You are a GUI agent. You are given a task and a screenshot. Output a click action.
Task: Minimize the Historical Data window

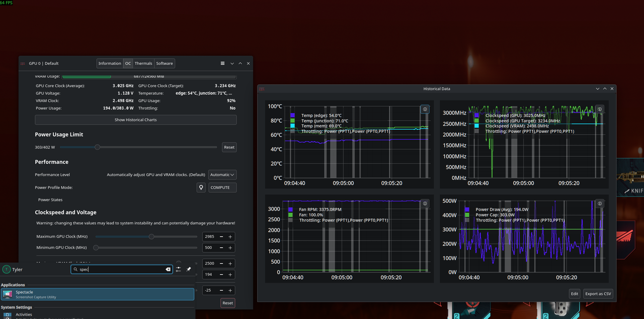598,88
